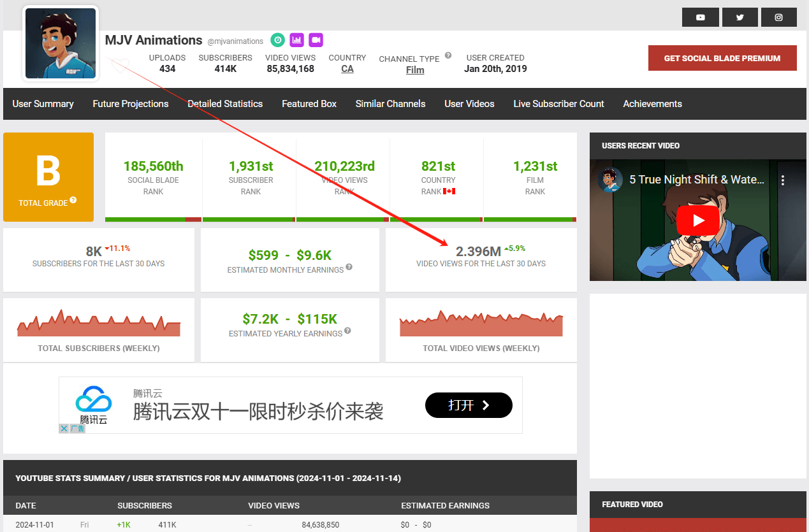Screen dimensions: 809x532
Task: Click the 8K subscribers last 30 days value
Action: click(94, 252)
